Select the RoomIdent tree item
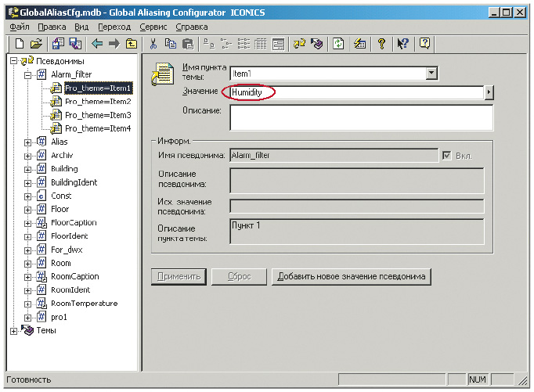Screen dimensions: 534x392 pyautogui.click(x=70, y=290)
